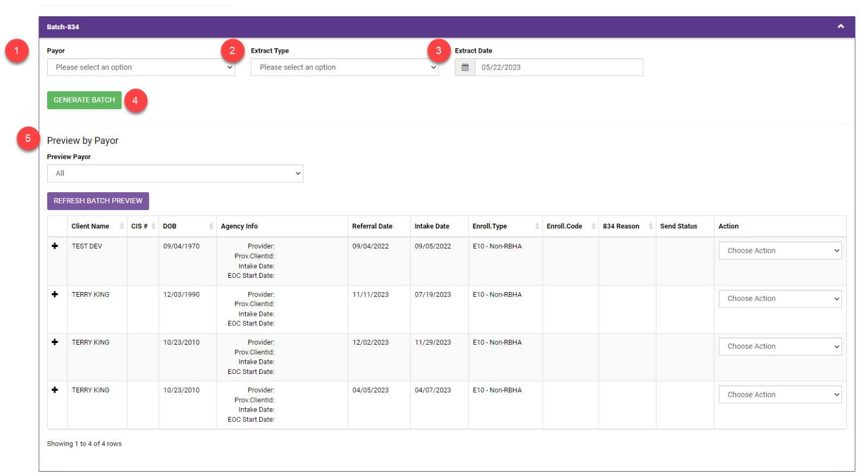Screen dimensions: 868x476
Task: Open Choose Action dropdown for last row
Action: [x=780, y=395]
